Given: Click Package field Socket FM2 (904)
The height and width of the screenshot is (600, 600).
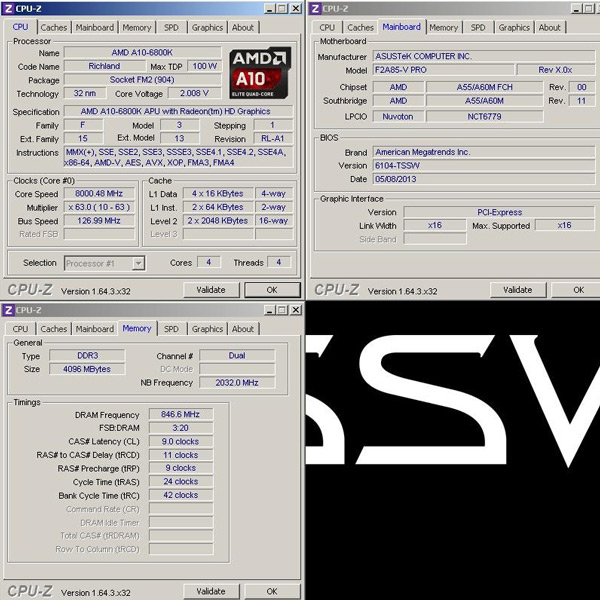Looking at the screenshot, I should 142,80.
